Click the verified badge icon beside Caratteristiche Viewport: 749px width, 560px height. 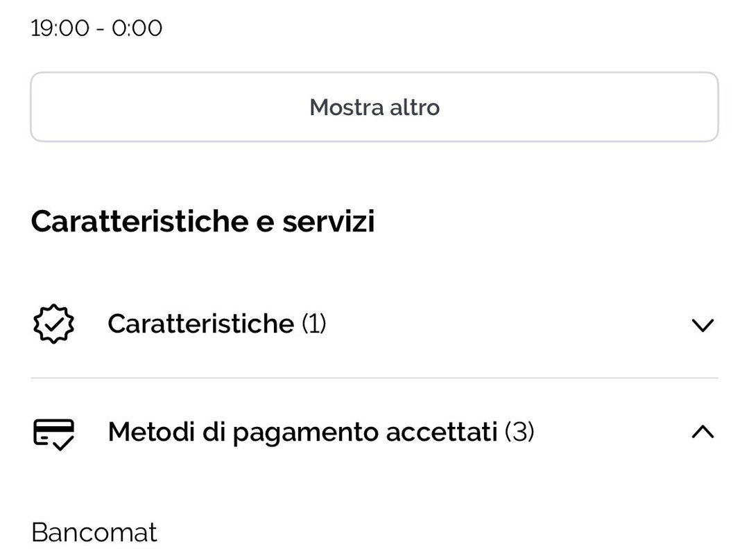pyautogui.click(x=53, y=324)
